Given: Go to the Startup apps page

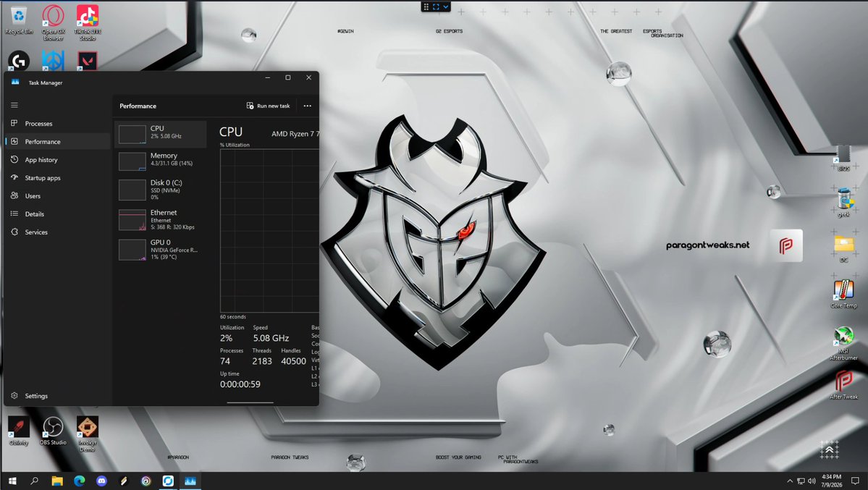Looking at the screenshot, I should coord(58,178).
